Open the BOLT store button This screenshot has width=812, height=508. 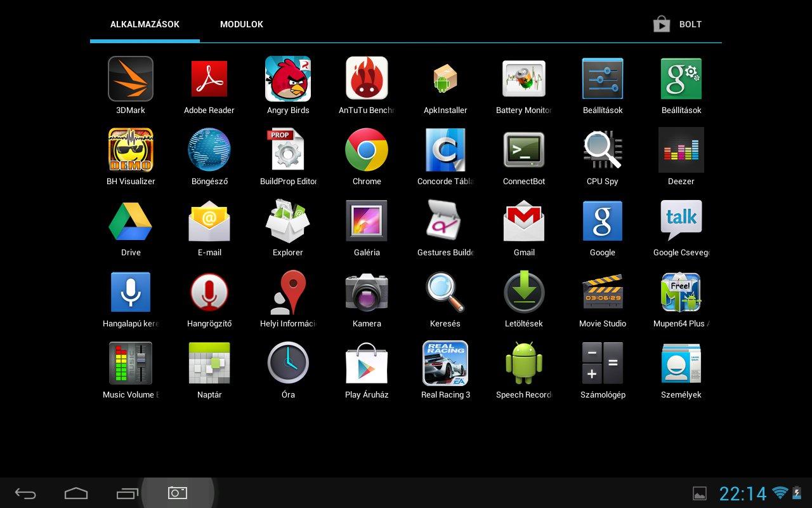point(678,24)
